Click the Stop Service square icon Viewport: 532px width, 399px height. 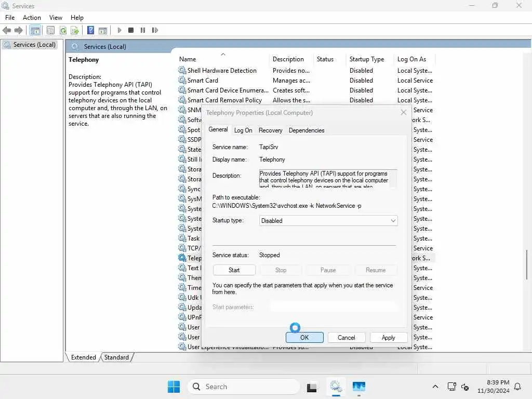click(x=131, y=30)
